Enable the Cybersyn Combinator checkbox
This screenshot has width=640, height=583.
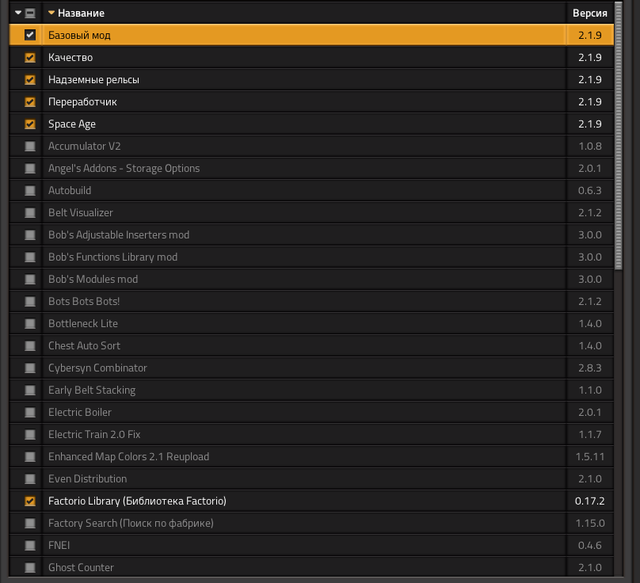pos(30,368)
